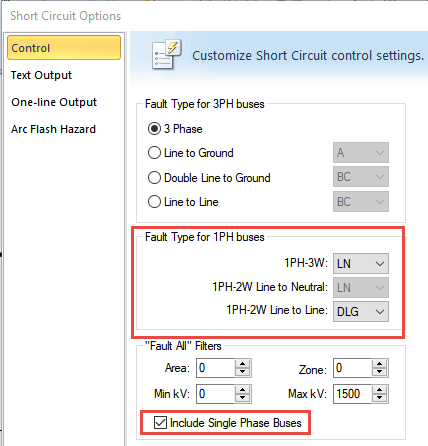Click 'Fault Type for 1PH buses' group label
The width and height of the screenshot is (428, 446).
coord(205,237)
